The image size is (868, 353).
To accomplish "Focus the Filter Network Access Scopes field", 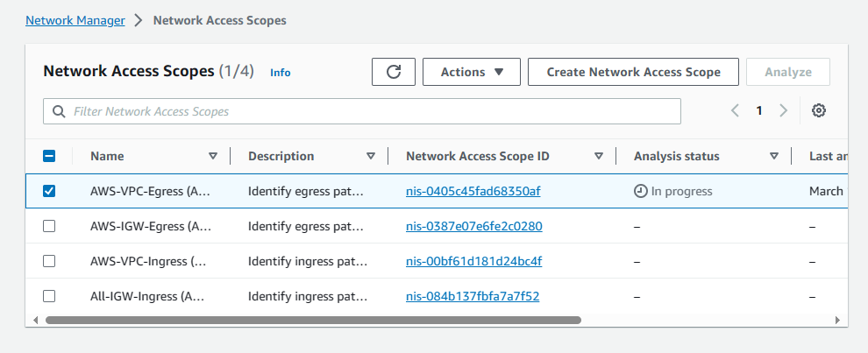I will click(368, 112).
